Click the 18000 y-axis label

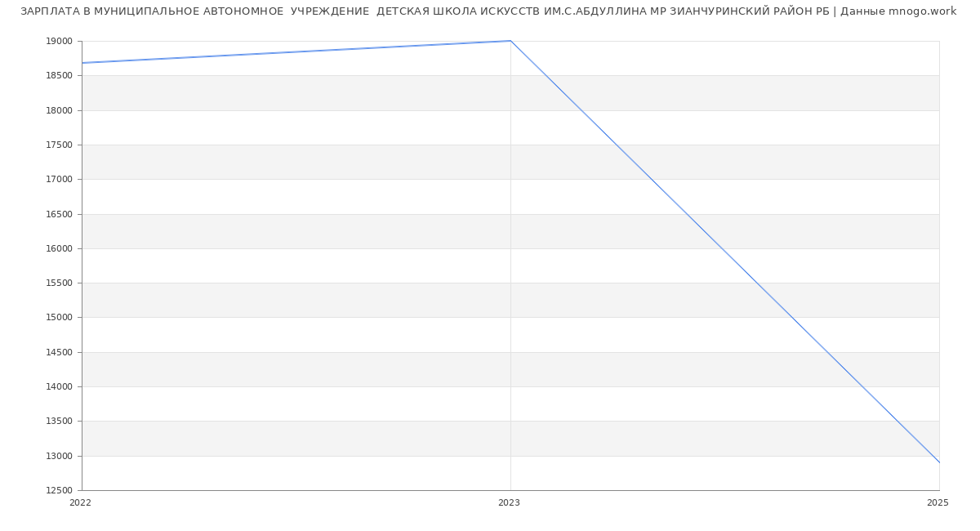59,110
